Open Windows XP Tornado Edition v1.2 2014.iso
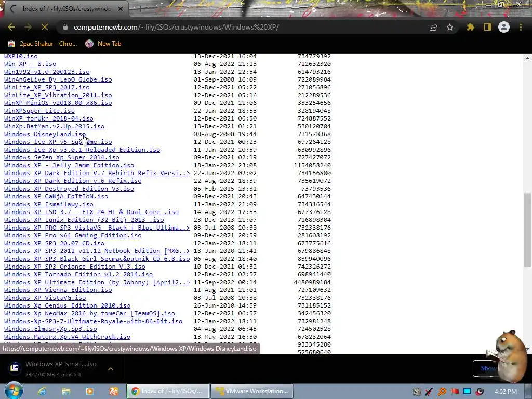The width and height of the screenshot is (532, 399). tap(78, 274)
